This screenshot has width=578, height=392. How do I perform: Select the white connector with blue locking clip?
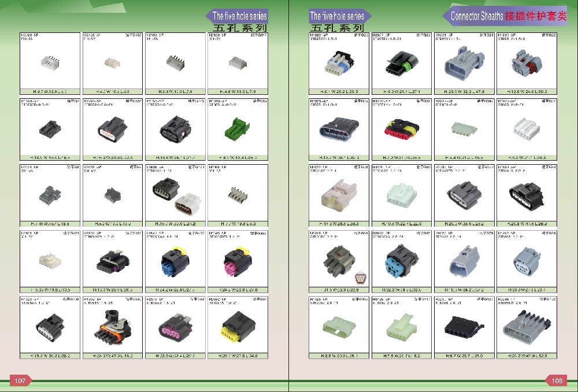[339, 63]
